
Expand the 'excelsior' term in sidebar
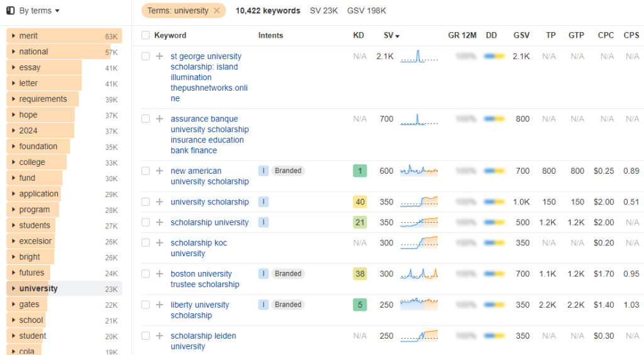(14, 241)
